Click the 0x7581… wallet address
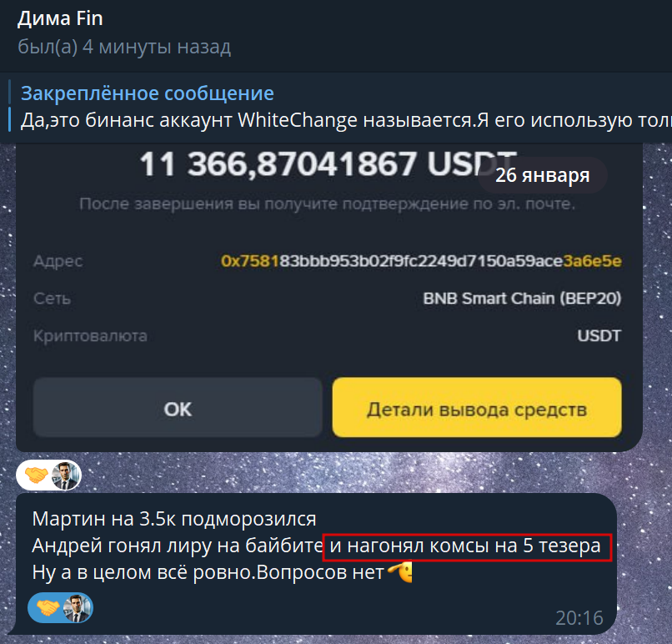Image resolution: width=672 pixels, height=644 pixels. pos(421,261)
